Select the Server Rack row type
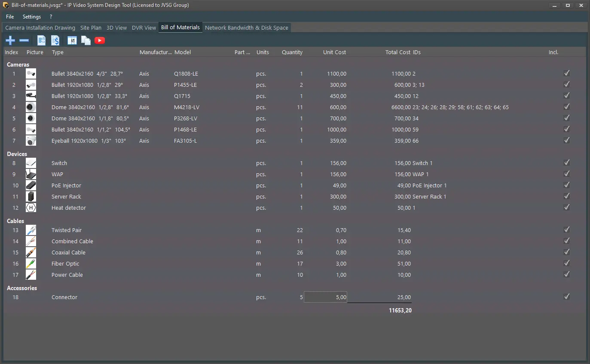This screenshot has height=364, width=590. tap(66, 197)
